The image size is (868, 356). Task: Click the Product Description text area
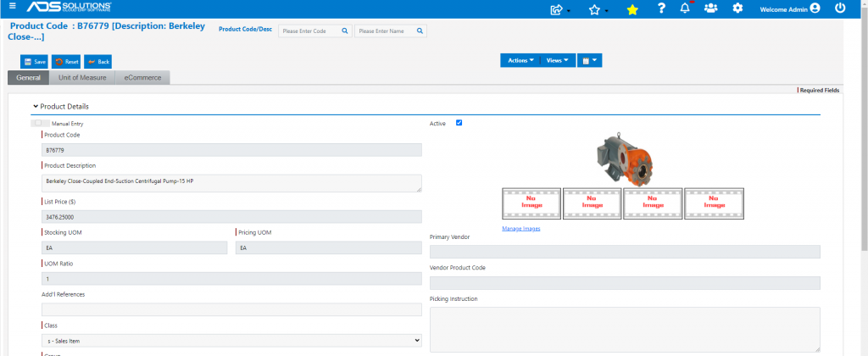pyautogui.click(x=231, y=183)
